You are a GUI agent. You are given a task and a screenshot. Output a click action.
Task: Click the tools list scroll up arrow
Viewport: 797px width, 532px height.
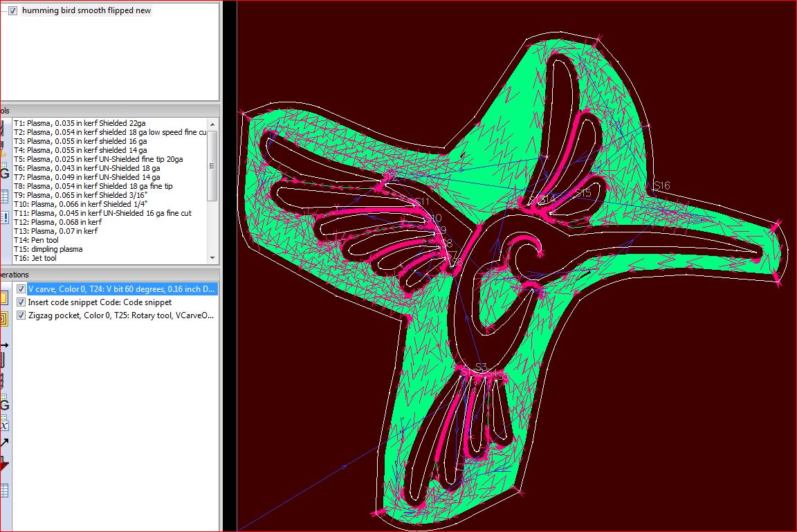pyautogui.click(x=213, y=123)
